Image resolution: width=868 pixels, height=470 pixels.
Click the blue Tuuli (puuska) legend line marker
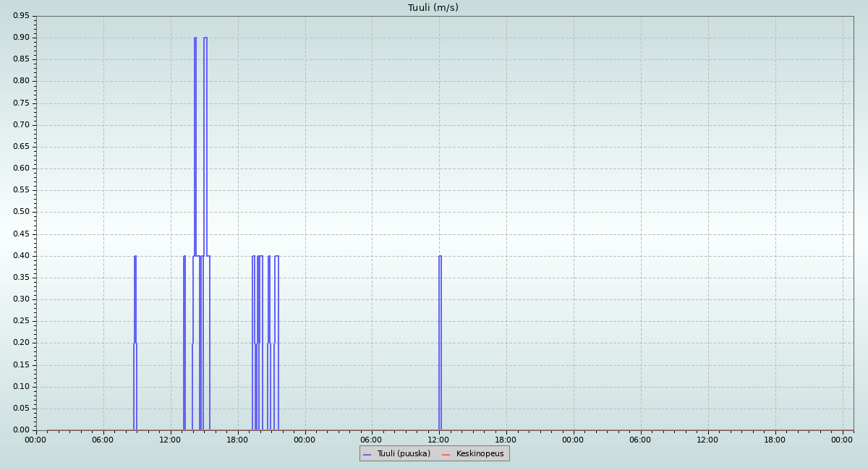[x=367, y=454]
